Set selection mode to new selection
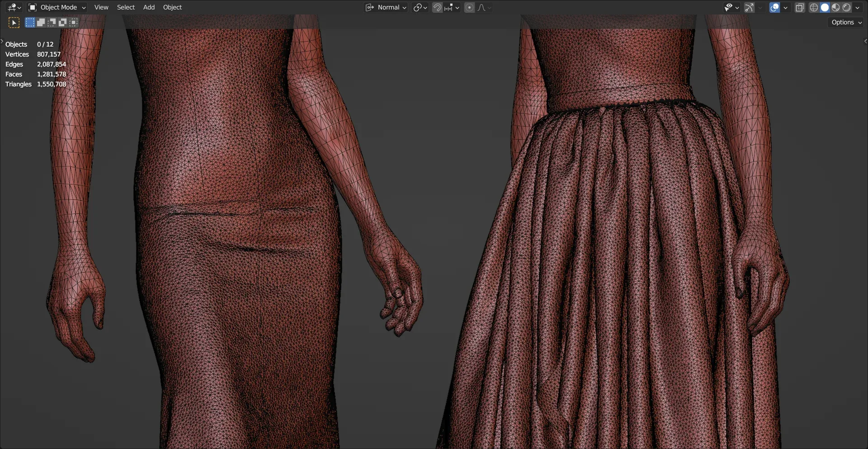Image resolution: width=868 pixels, height=449 pixels. (x=30, y=22)
